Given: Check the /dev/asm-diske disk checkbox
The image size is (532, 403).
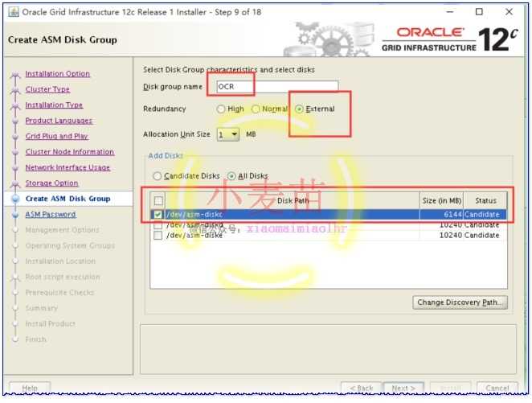Looking at the screenshot, I should tap(158, 235).
